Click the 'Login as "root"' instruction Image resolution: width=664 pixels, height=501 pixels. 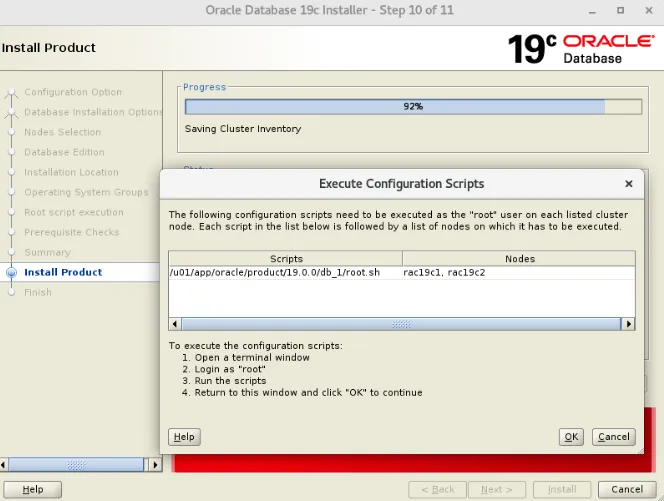pos(230,369)
